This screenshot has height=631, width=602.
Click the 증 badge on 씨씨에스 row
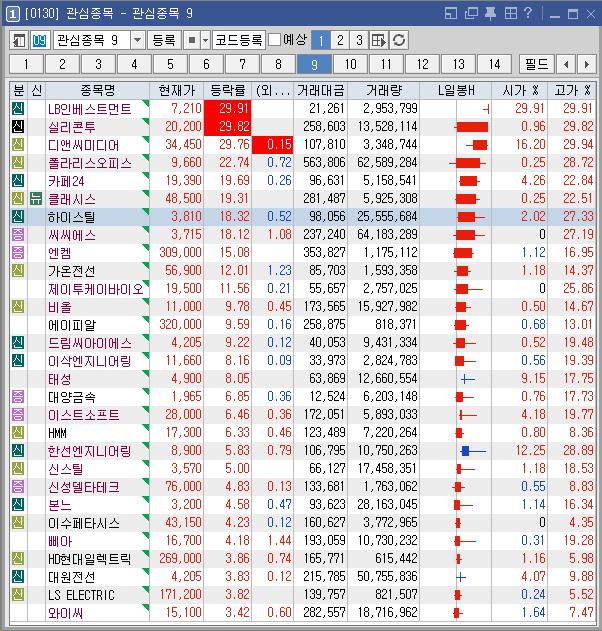(x=18, y=235)
